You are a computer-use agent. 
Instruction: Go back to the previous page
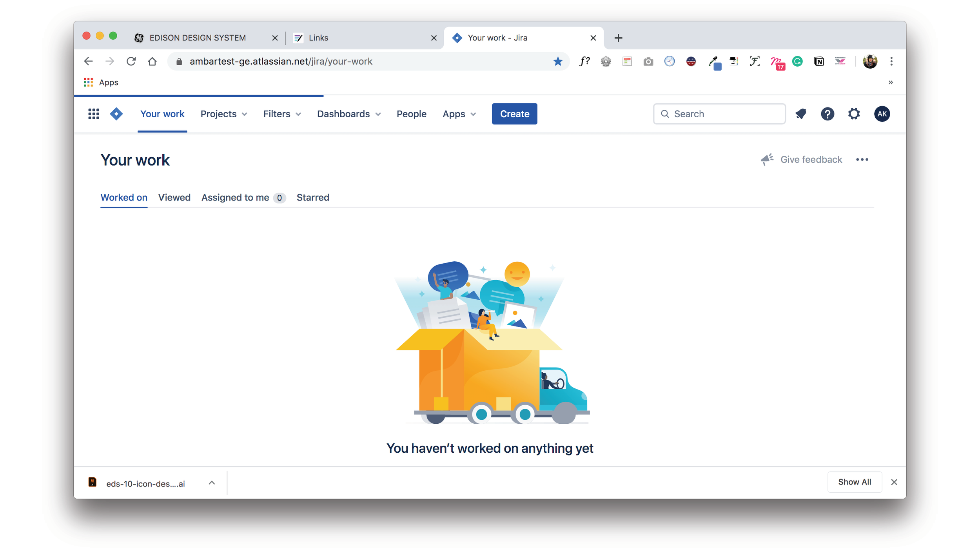pyautogui.click(x=89, y=61)
